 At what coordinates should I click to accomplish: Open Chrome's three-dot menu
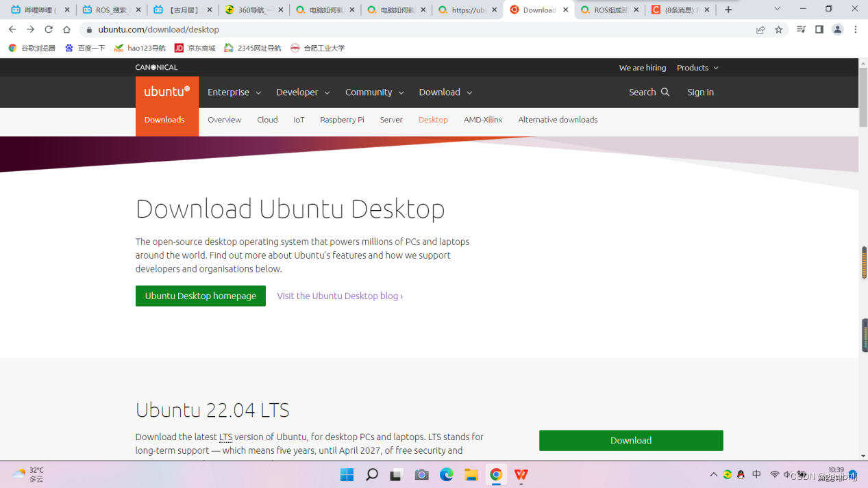[x=856, y=29]
